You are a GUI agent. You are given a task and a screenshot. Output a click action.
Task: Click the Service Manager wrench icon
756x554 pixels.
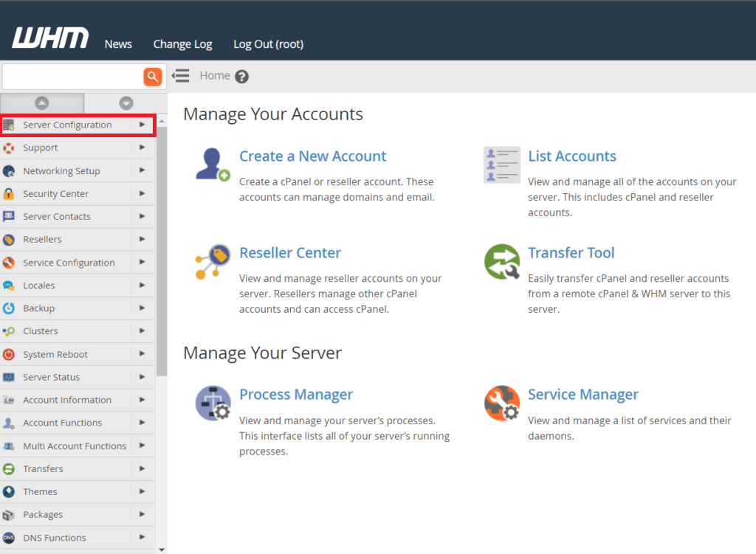pyautogui.click(x=502, y=404)
